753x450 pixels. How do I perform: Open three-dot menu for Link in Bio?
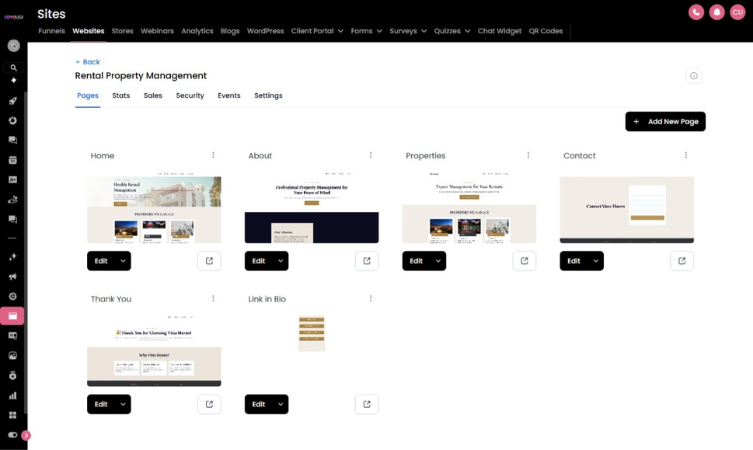click(371, 298)
